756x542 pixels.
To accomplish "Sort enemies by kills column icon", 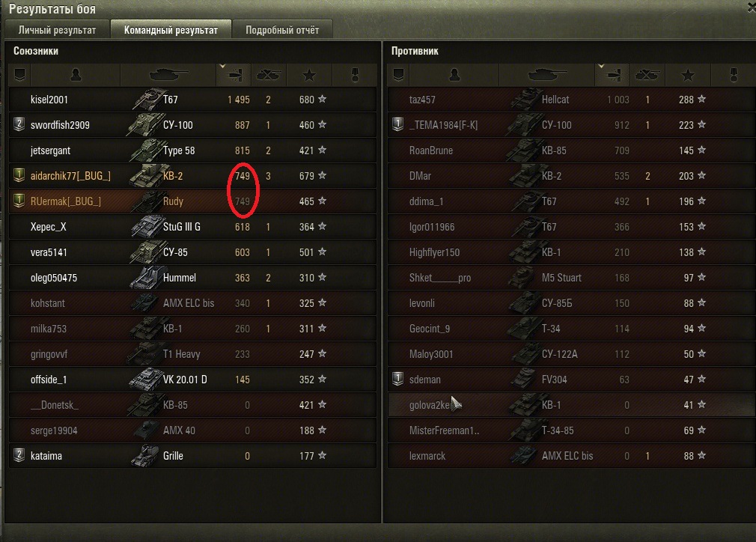I will click(x=647, y=75).
